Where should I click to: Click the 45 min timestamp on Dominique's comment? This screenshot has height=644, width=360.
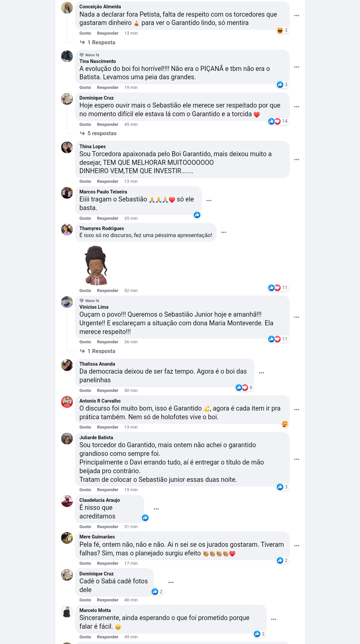[131, 125]
